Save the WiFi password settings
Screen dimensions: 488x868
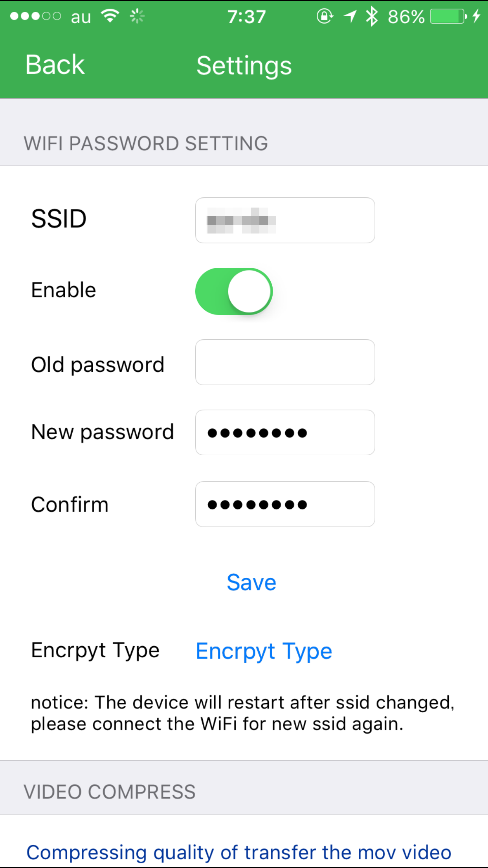[251, 582]
